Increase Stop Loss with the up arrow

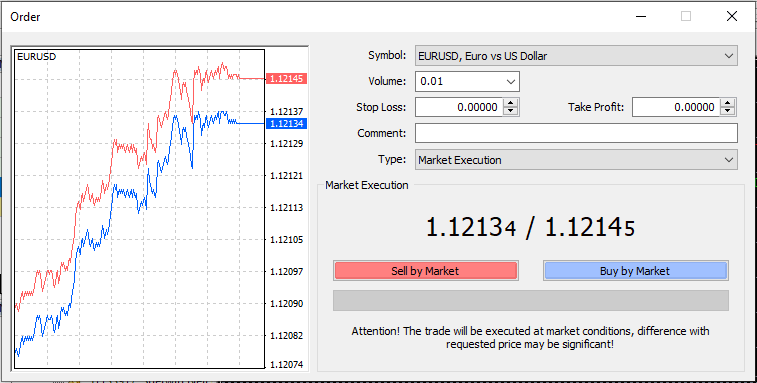(x=510, y=103)
